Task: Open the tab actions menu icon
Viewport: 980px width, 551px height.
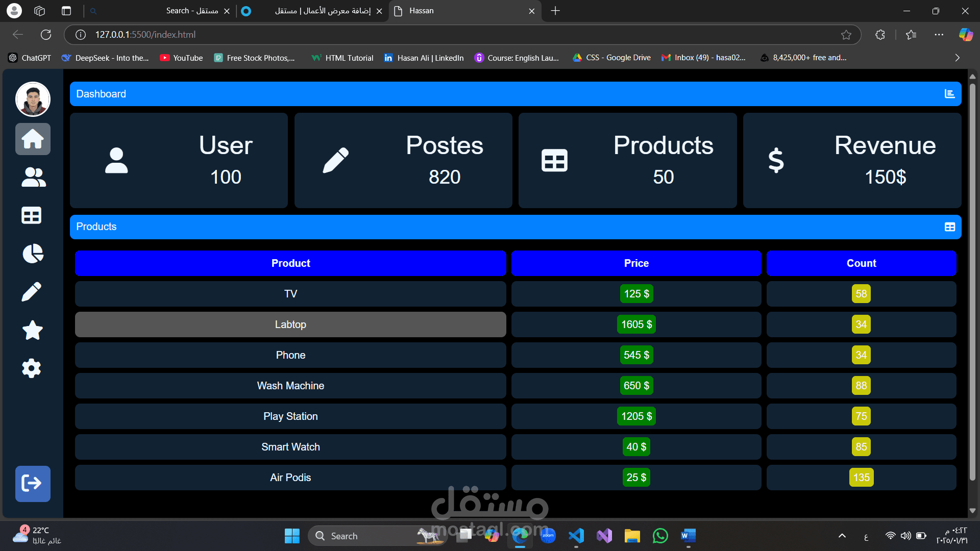Action: 66,11
